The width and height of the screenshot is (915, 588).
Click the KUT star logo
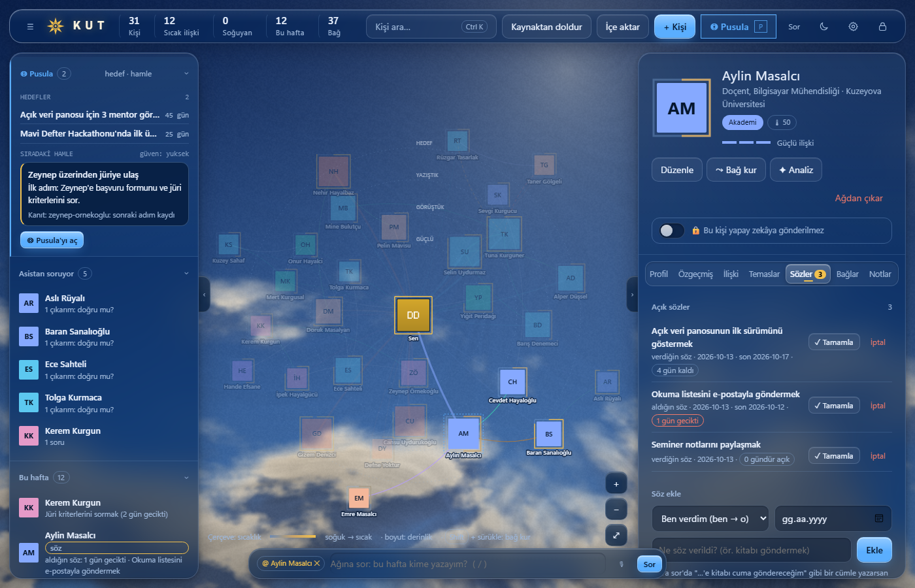click(56, 26)
